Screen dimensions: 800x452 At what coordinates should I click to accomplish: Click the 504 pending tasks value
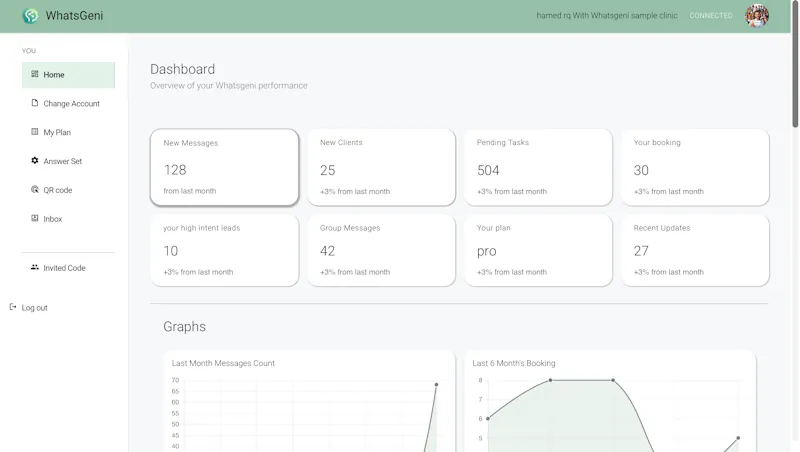(488, 170)
